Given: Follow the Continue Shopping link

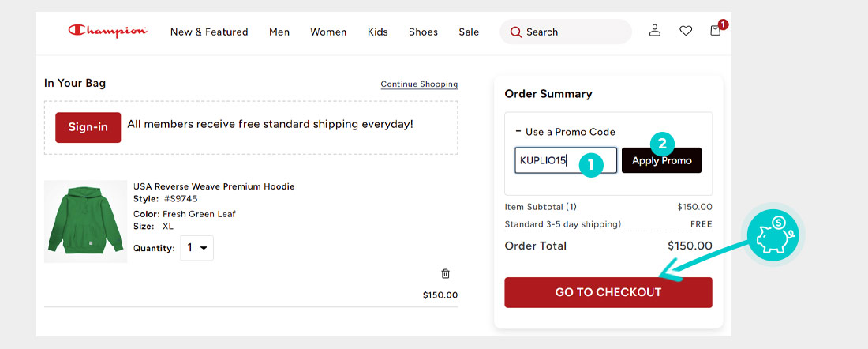Looking at the screenshot, I should (419, 84).
